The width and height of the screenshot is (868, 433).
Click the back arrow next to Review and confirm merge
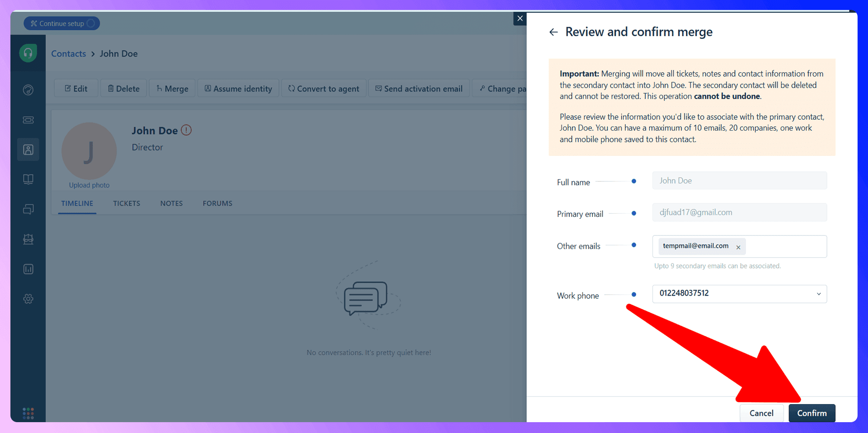coord(553,32)
